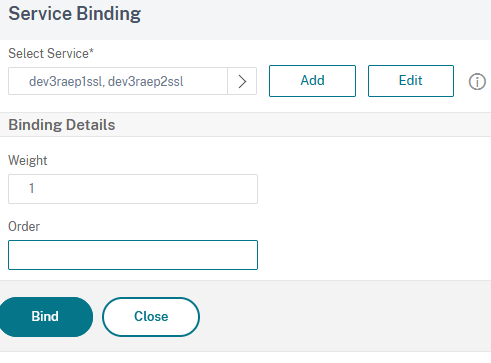
Task: Click the Service Binding title
Action: [75, 14]
